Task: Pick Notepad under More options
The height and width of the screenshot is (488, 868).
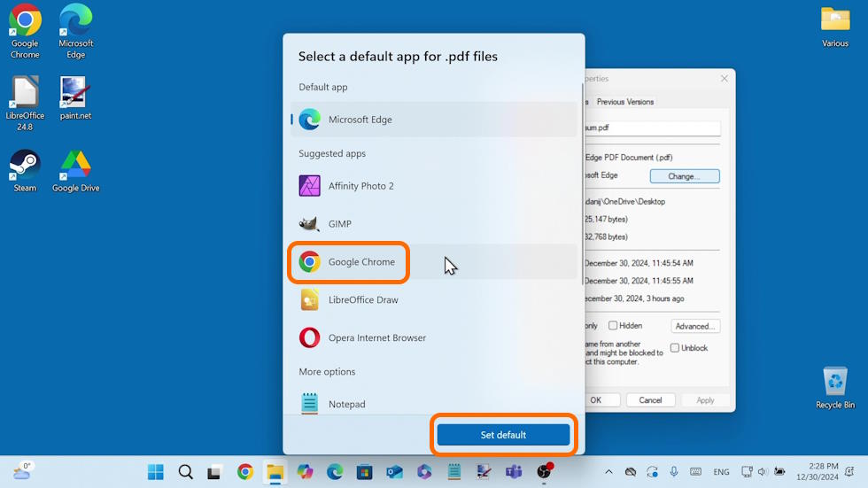Action: (433, 403)
